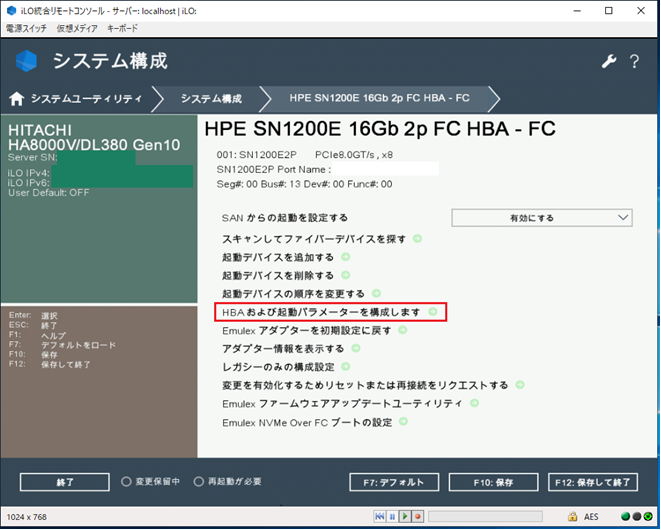Screen dimensions: 661x530
Task: Click the wrench settings icon
Action: click(609, 62)
